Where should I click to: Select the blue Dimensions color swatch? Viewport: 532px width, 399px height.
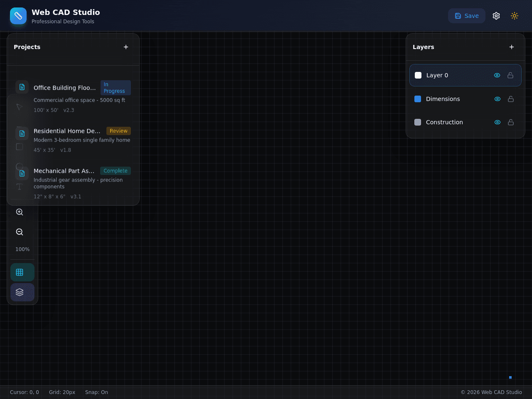pos(418,99)
